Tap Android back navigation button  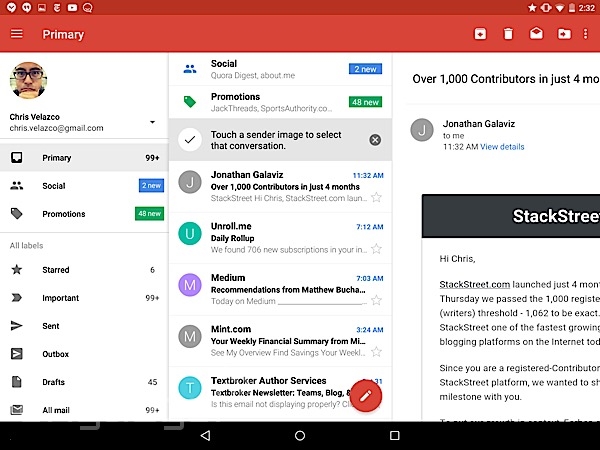coord(205,435)
